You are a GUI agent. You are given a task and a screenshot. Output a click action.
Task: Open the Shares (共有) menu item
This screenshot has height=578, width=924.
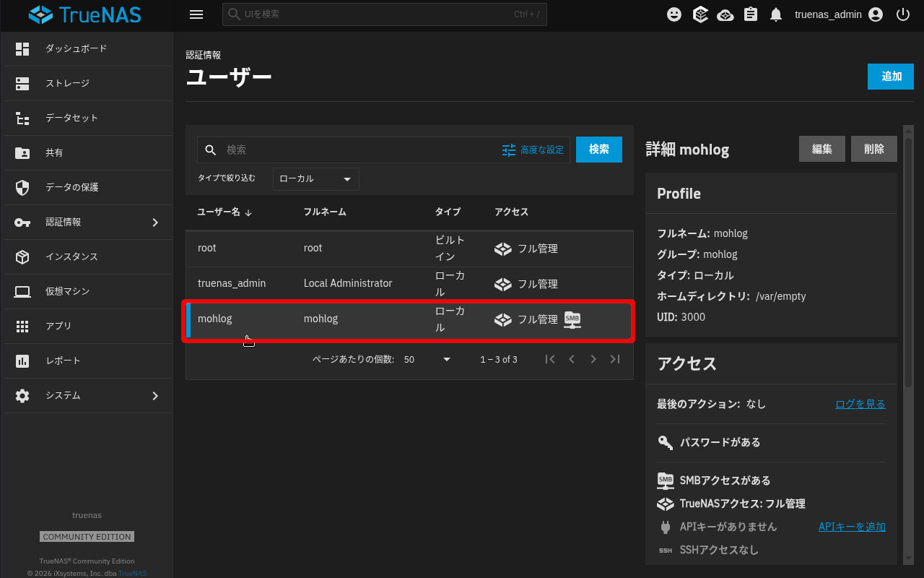87,152
